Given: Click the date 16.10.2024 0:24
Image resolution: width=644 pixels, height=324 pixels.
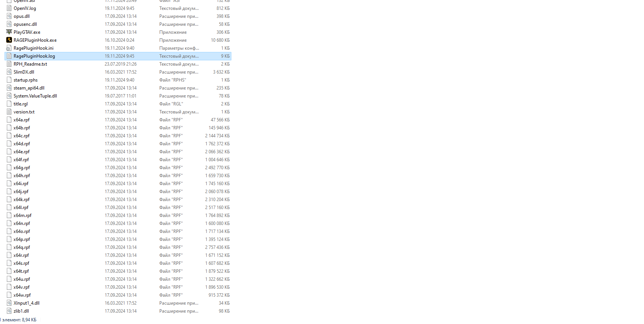Looking at the screenshot, I should tap(119, 40).
